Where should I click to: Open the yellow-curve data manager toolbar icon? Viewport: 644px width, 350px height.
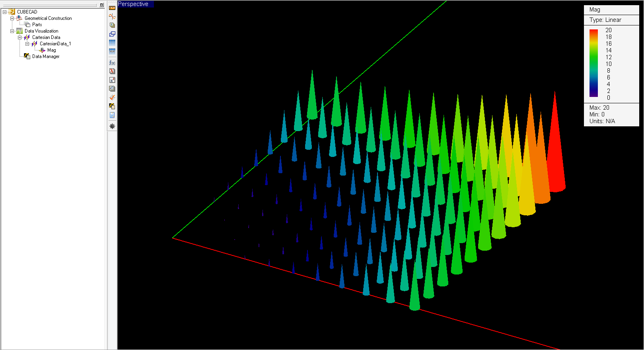click(112, 106)
